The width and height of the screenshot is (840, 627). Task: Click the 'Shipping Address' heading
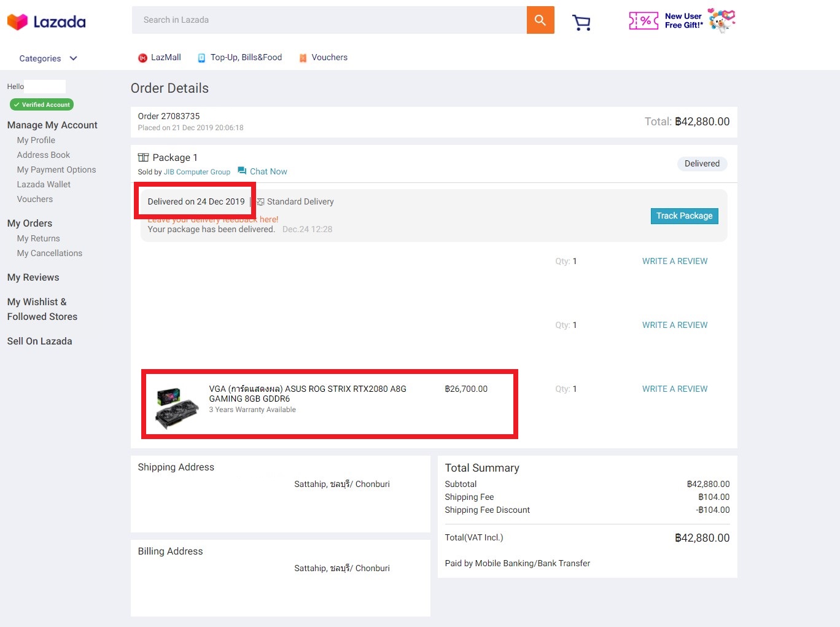pyautogui.click(x=176, y=467)
